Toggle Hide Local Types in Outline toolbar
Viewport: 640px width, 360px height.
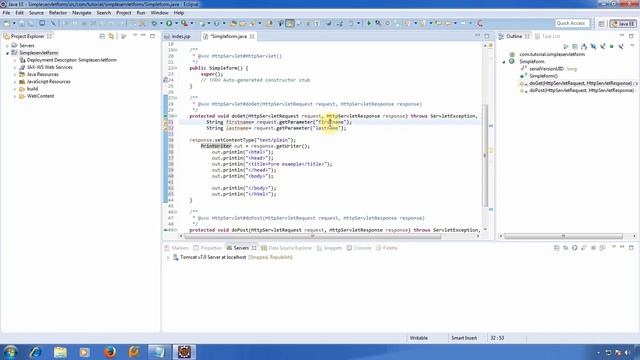(x=620, y=47)
